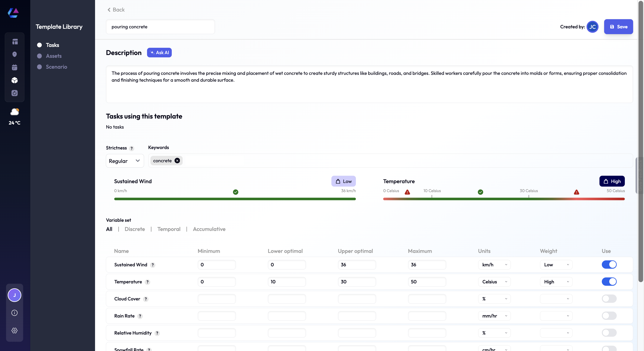Click the Ask AI button
The height and width of the screenshot is (351, 644).
[x=159, y=52]
